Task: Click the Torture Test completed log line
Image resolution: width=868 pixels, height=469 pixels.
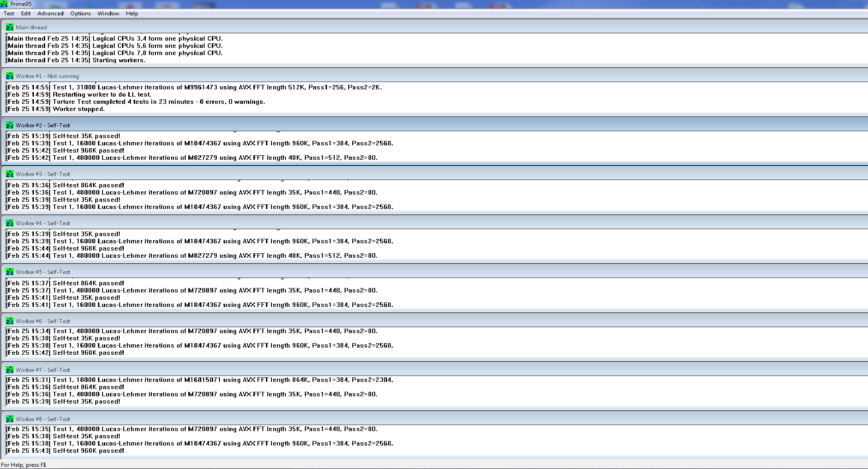Action: 159,102
